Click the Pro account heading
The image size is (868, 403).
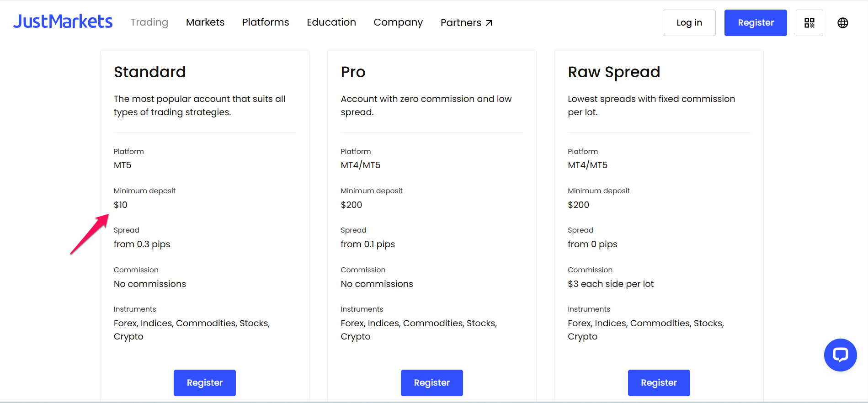[353, 72]
